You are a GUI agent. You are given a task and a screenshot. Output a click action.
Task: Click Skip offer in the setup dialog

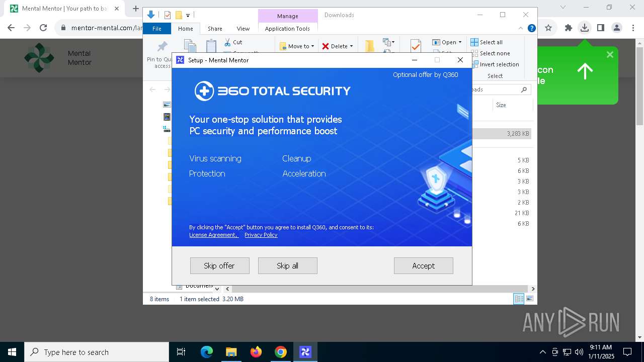pos(219,265)
